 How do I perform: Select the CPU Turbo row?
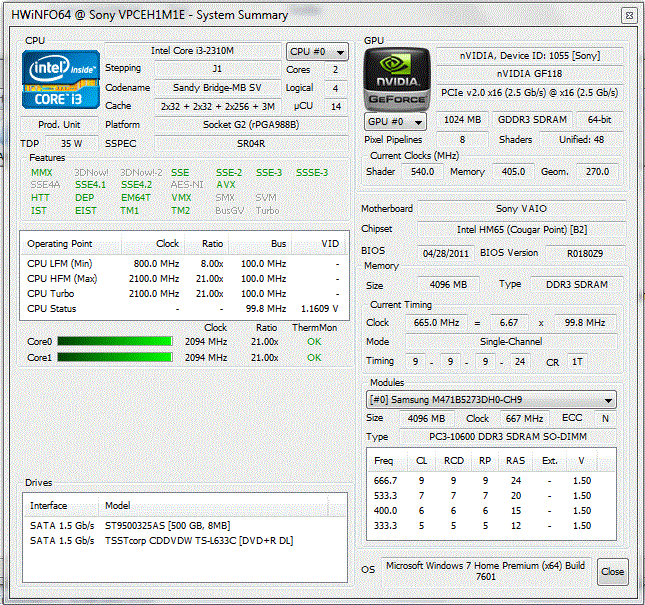point(184,294)
